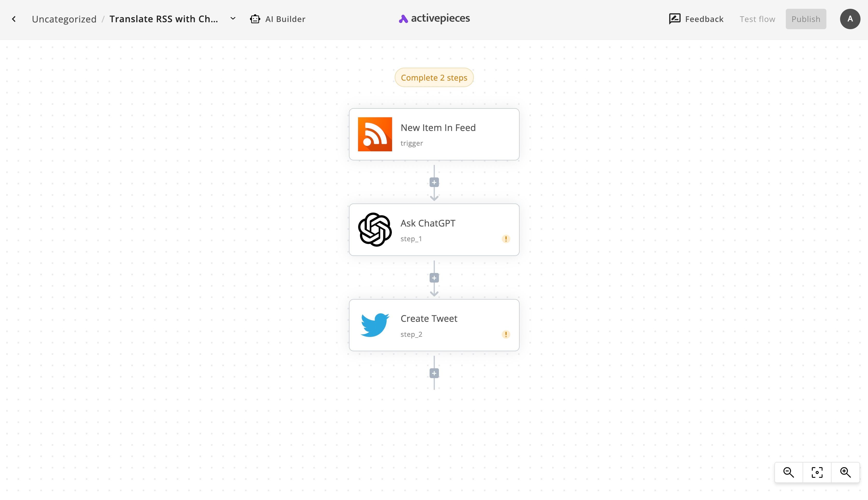Select the flow name Translate RSS with Ch...

(164, 19)
